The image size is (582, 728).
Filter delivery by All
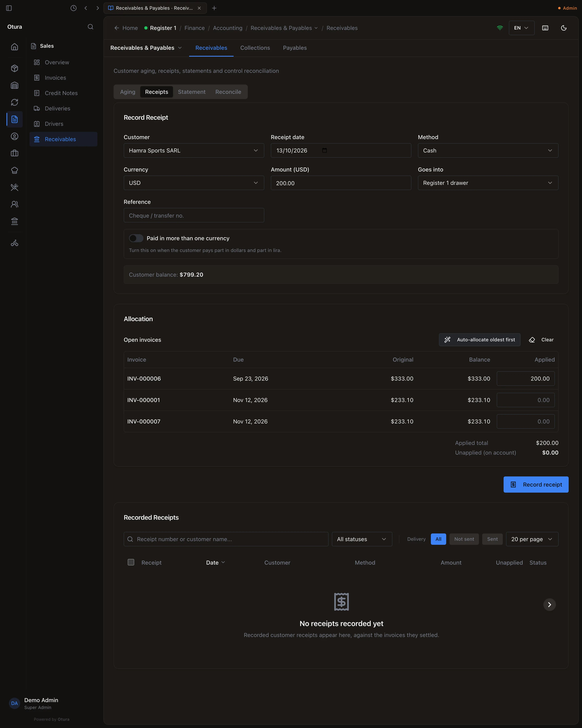point(438,539)
